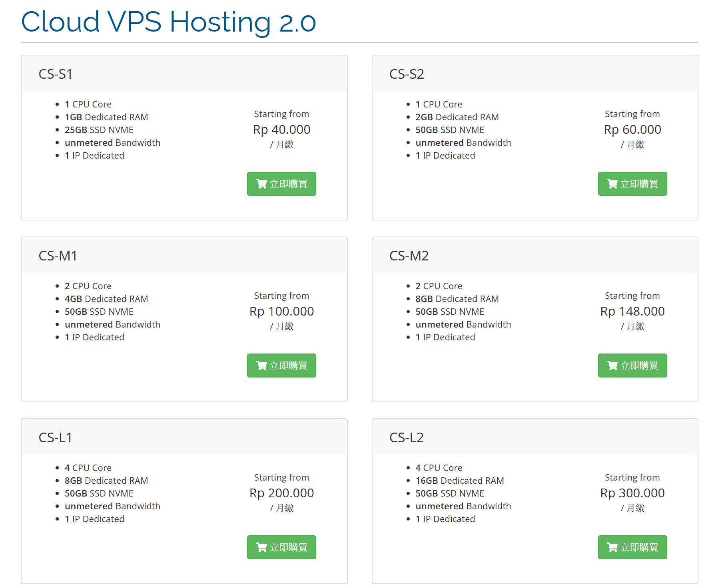Image resolution: width=710 pixels, height=588 pixels.
Task: Click the Rp 100.000 price text
Action: click(x=281, y=311)
